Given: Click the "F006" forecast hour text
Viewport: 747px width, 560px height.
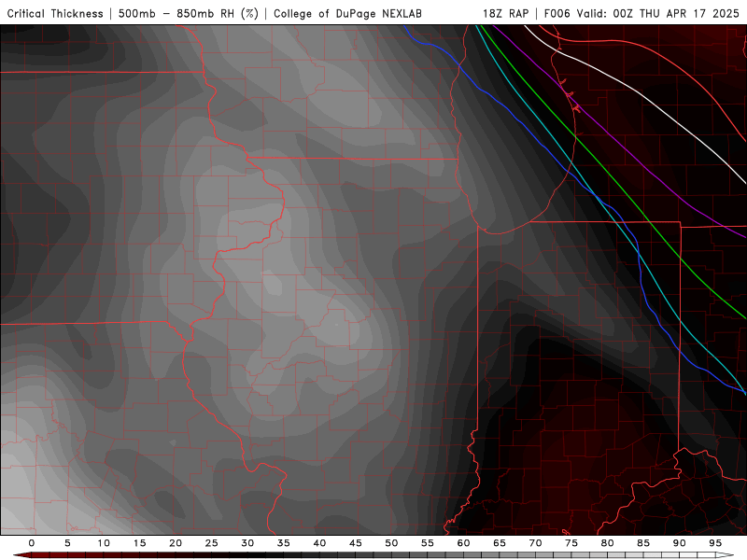Looking at the screenshot, I should (557, 13).
